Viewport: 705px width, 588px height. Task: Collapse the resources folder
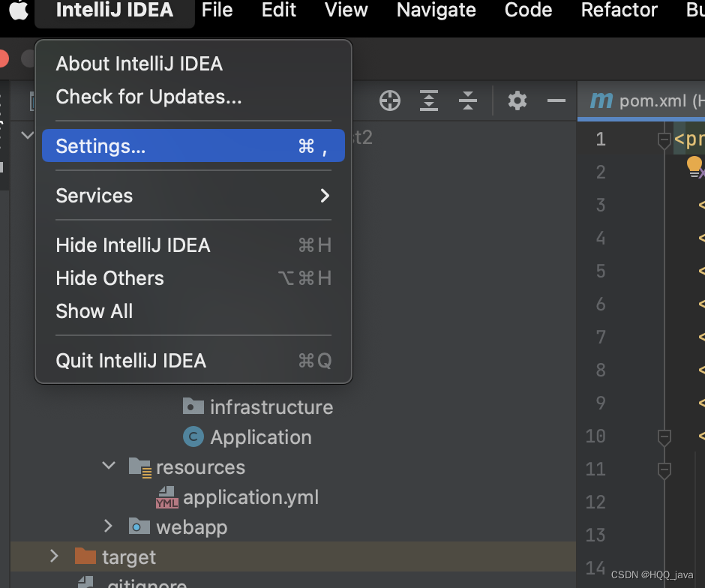109,466
